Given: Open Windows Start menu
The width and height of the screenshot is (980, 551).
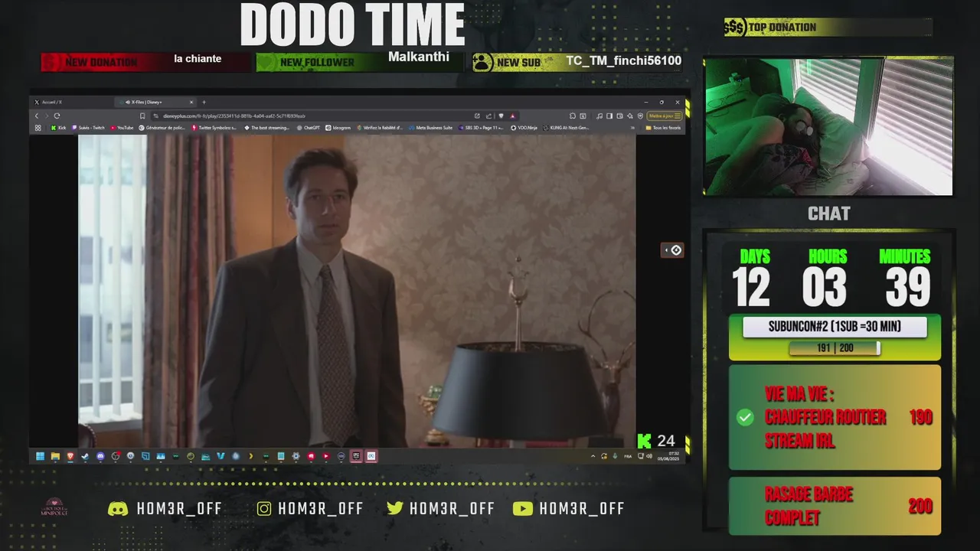Looking at the screenshot, I should tap(40, 456).
